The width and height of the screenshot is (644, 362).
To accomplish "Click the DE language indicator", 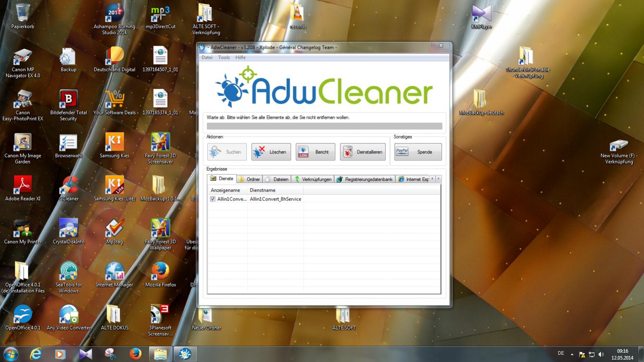I will pyautogui.click(x=561, y=353).
